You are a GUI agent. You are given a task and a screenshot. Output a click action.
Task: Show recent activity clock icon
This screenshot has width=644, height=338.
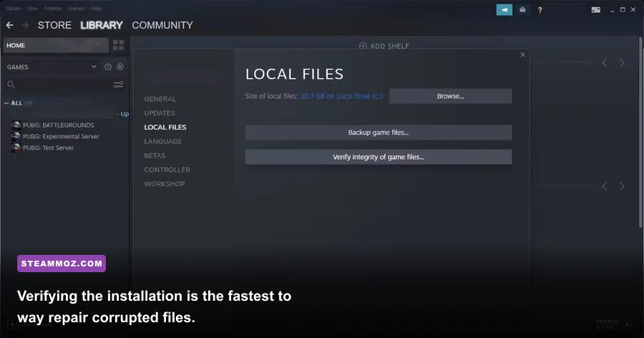pos(108,67)
